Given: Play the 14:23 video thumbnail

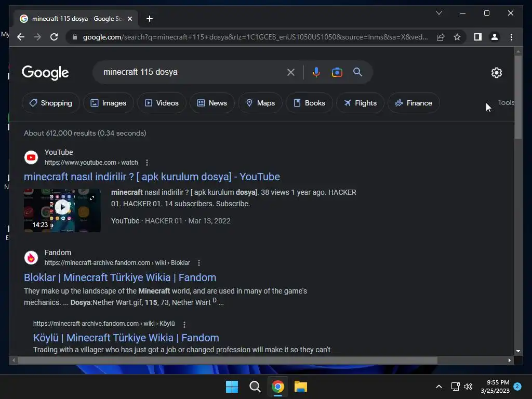Looking at the screenshot, I should (x=62, y=210).
